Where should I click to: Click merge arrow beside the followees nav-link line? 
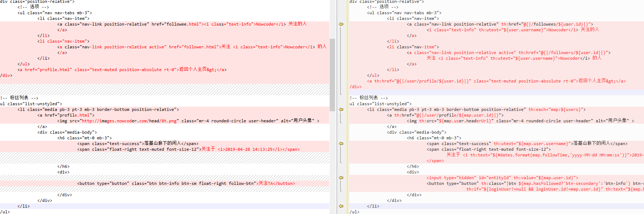[341, 24]
